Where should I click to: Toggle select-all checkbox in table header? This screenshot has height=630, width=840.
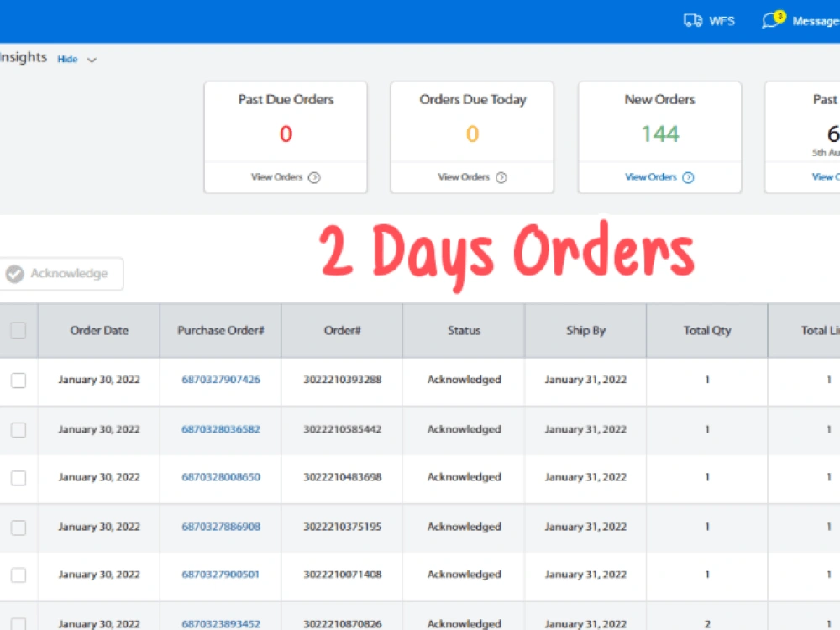(18, 330)
